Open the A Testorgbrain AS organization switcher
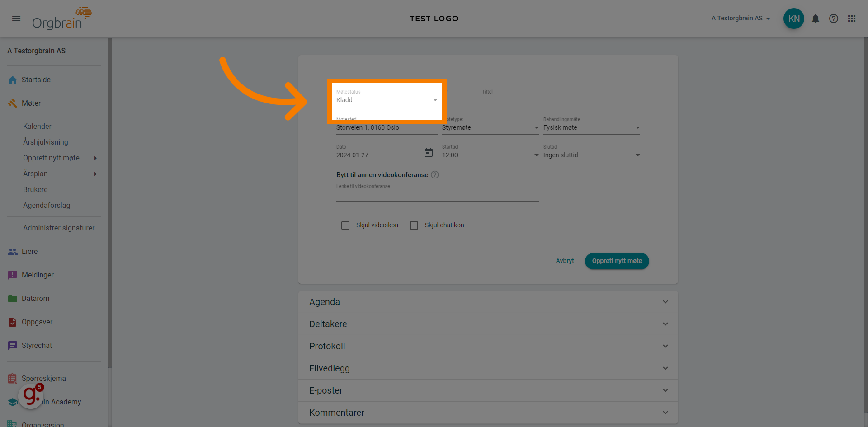 pos(741,19)
